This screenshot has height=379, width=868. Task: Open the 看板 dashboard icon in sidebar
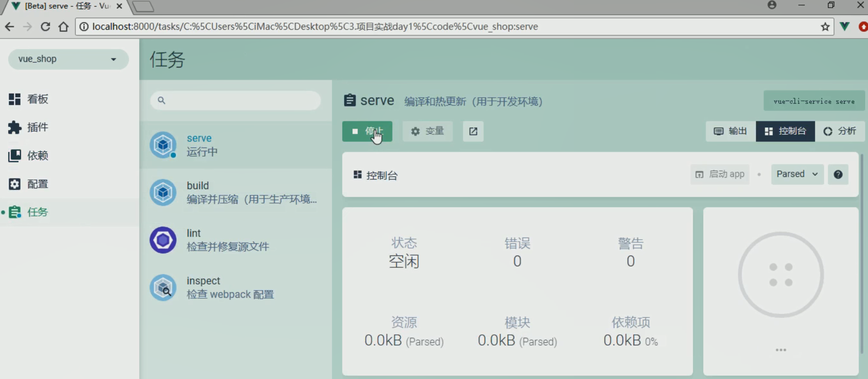pos(14,99)
